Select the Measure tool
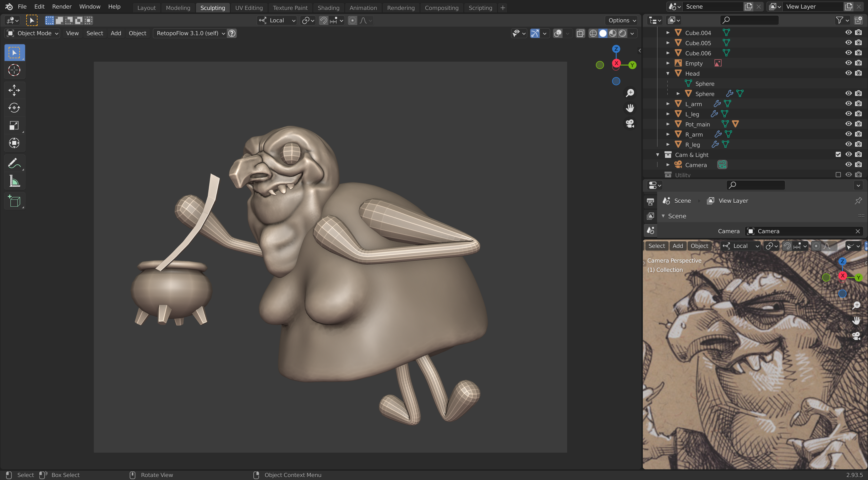The image size is (868, 480). click(14, 181)
